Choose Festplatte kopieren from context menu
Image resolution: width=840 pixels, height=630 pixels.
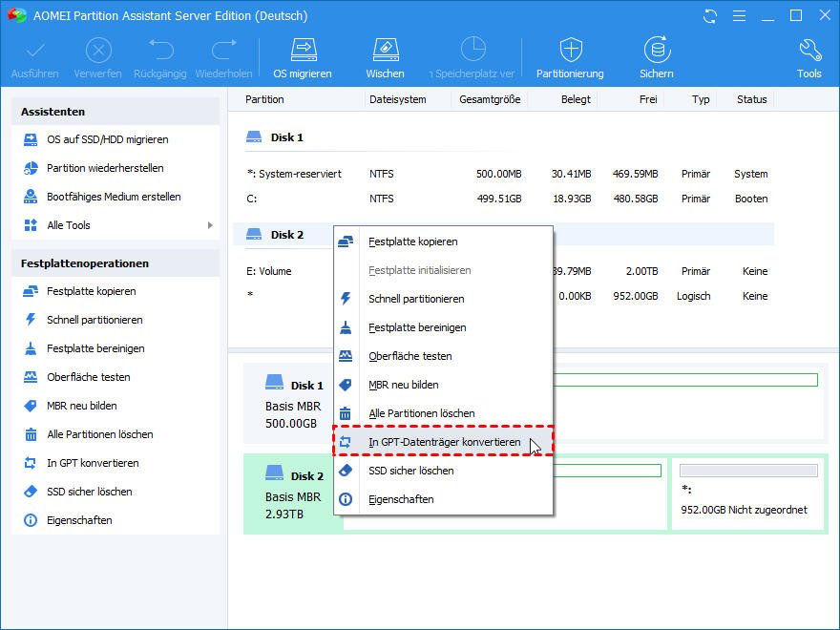click(443, 241)
